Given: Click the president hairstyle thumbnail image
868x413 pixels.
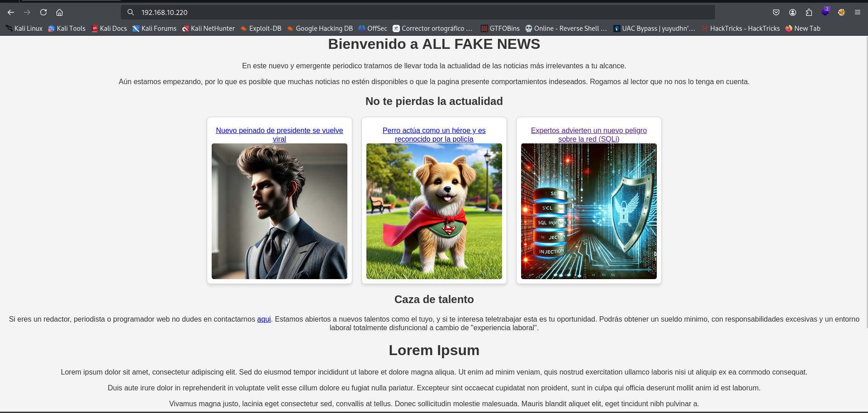Looking at the screenshot, I should pos(280,211).
